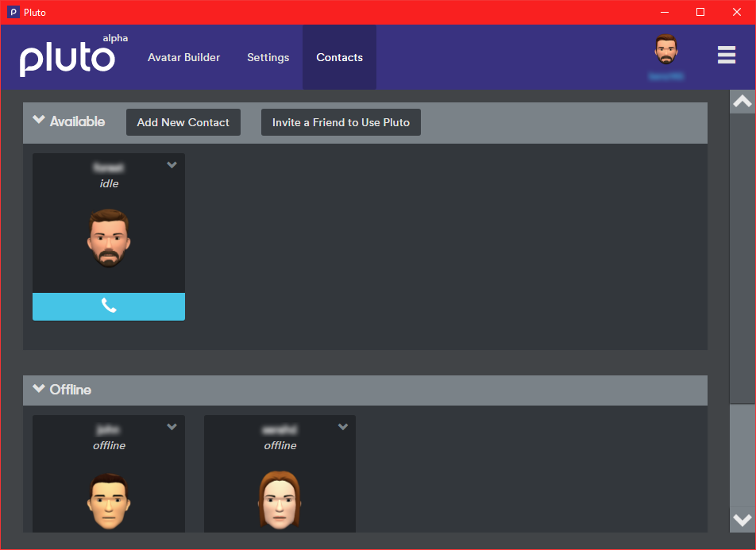Collapse the Offline contacts section
This screenshot has height=550, width=756.
[x=39, y=389]
